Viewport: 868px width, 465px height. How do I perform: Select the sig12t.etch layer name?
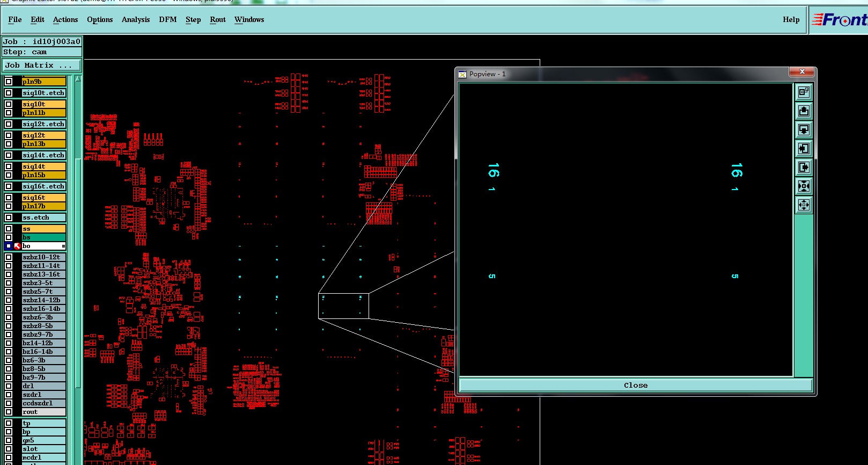[44, 124]
